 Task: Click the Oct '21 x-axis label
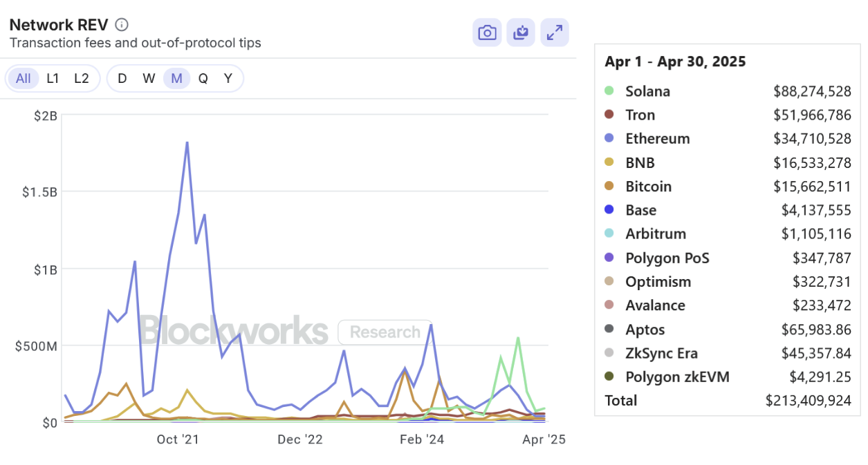pyautogui.click(x=178, y=439)
